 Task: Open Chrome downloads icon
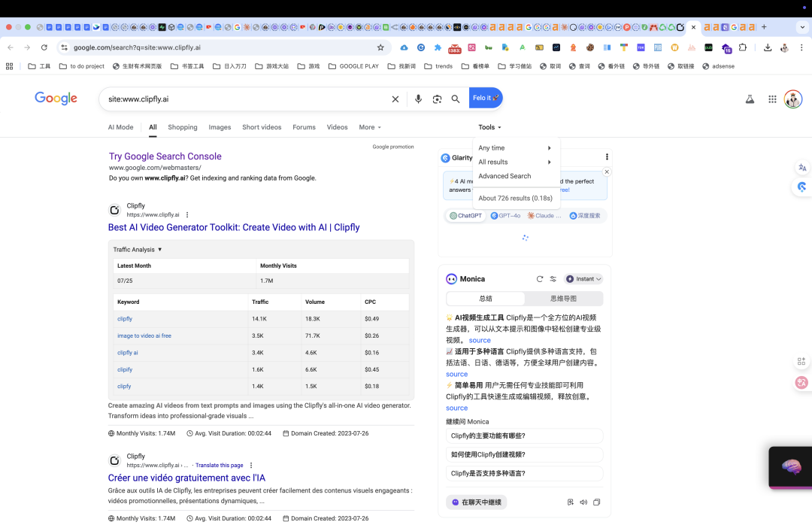point(768,47)
